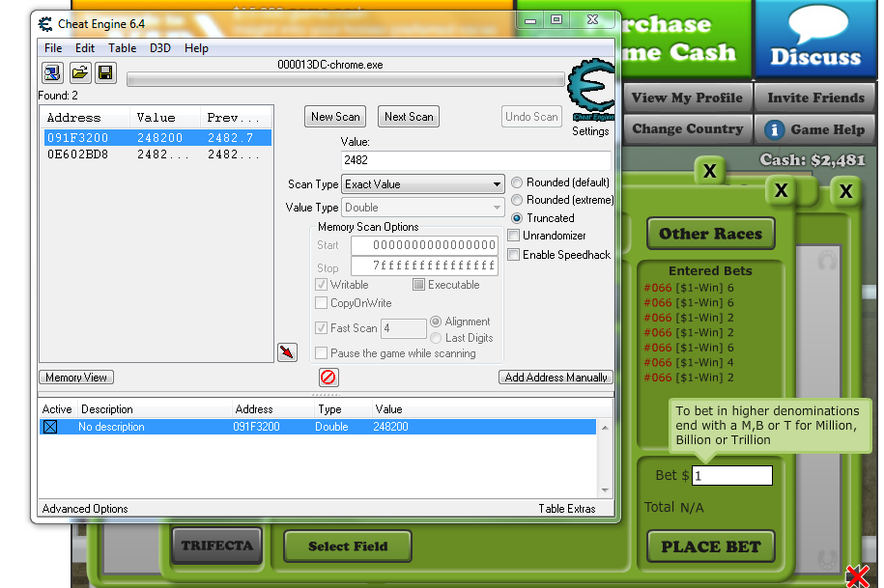Toggle the Active freeze box for 091F3200
The height and width of the screenshot is (588, 884).
50,427
